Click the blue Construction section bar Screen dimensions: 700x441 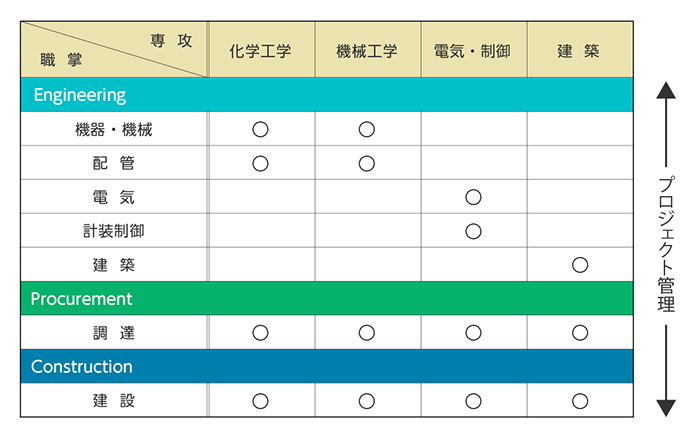coord(326,367)
